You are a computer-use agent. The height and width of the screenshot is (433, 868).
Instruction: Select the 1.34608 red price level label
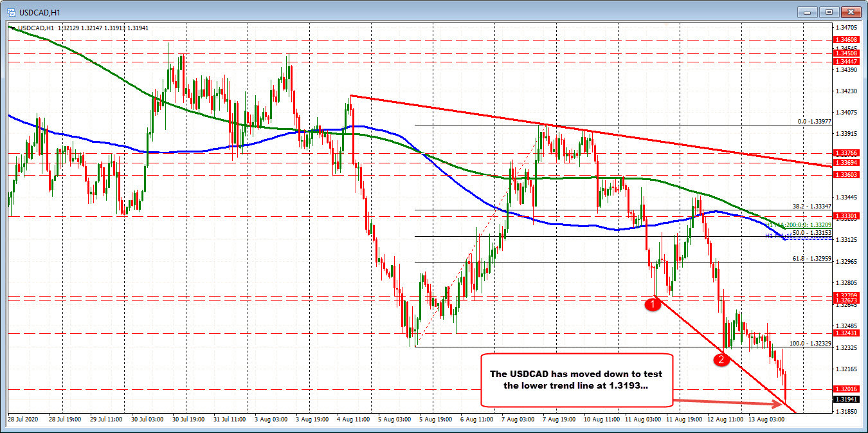tap(845, 40)
